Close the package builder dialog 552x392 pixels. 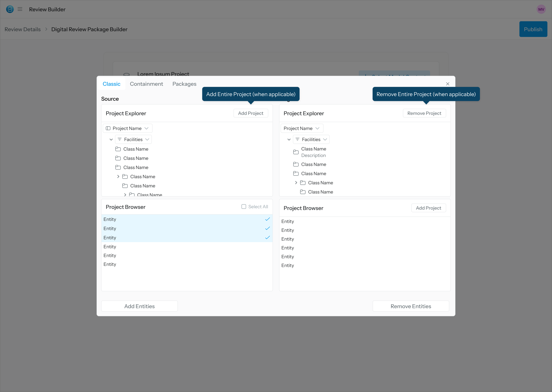pos(448,84)
